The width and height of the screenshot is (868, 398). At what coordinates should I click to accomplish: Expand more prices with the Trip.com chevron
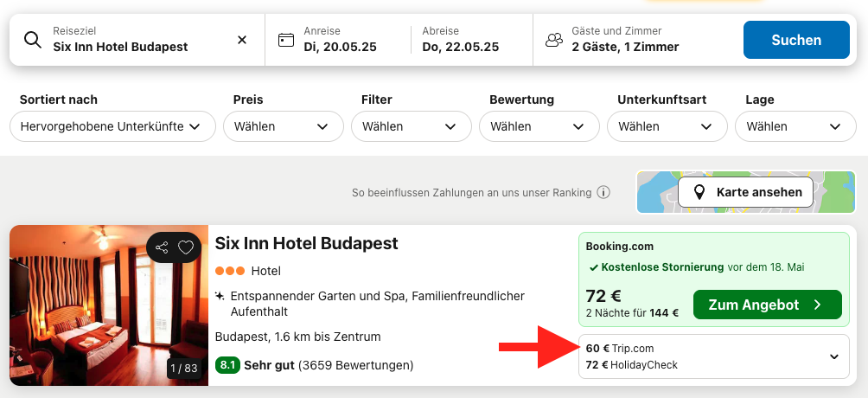pos(834,356)
